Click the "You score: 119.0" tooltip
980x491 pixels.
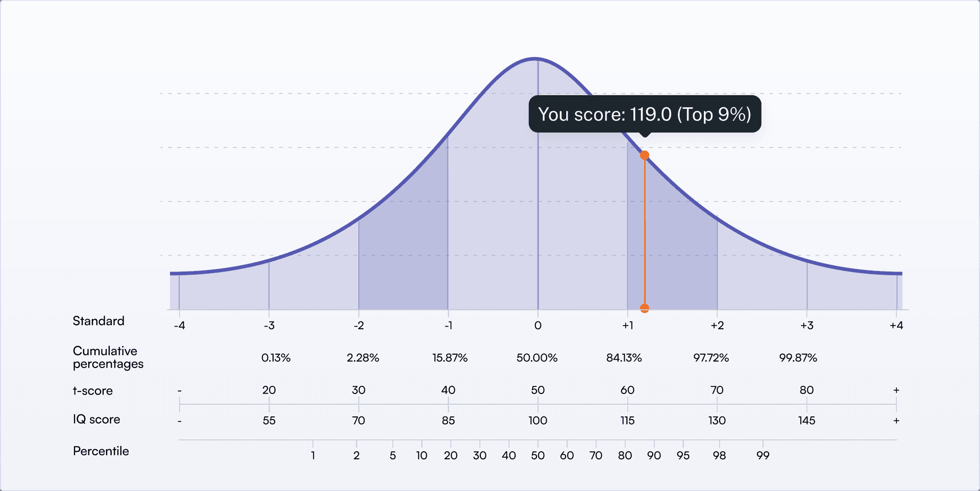[x=645, y=114]
